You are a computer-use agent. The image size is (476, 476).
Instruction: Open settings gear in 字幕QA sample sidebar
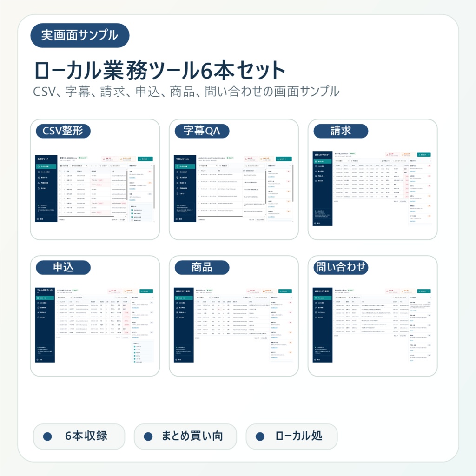(177, 219)
